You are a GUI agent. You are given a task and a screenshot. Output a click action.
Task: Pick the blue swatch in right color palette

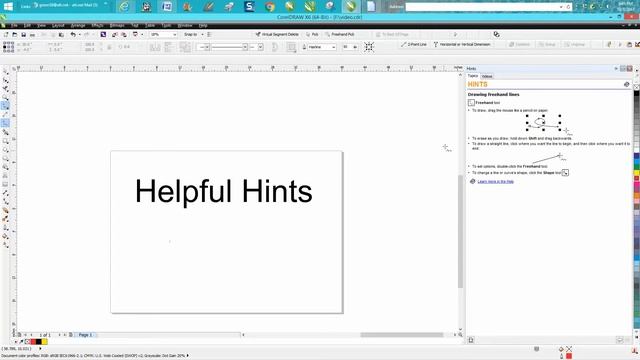coord(636,156)
